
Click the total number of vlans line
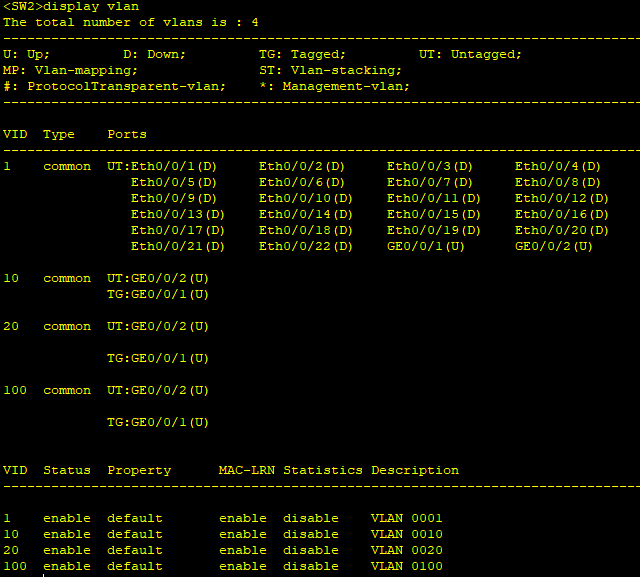pyautogui.click(x=131, y=22)
